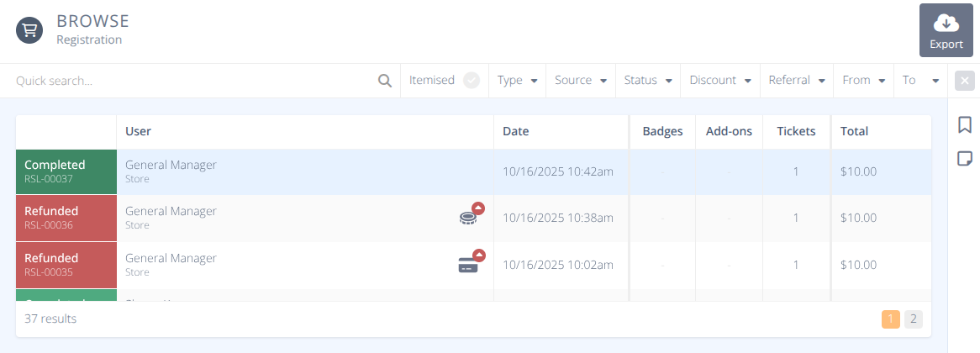Click the Export cloud download button
Image resolution: width=980 pixels, height=353 pixels.
click(x=946, y=30)
